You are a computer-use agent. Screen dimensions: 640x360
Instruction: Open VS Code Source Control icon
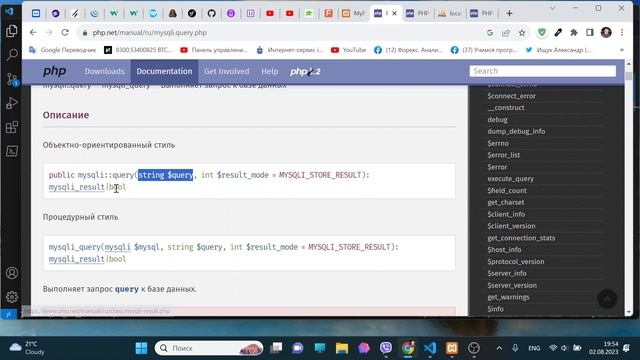[11, 79]
